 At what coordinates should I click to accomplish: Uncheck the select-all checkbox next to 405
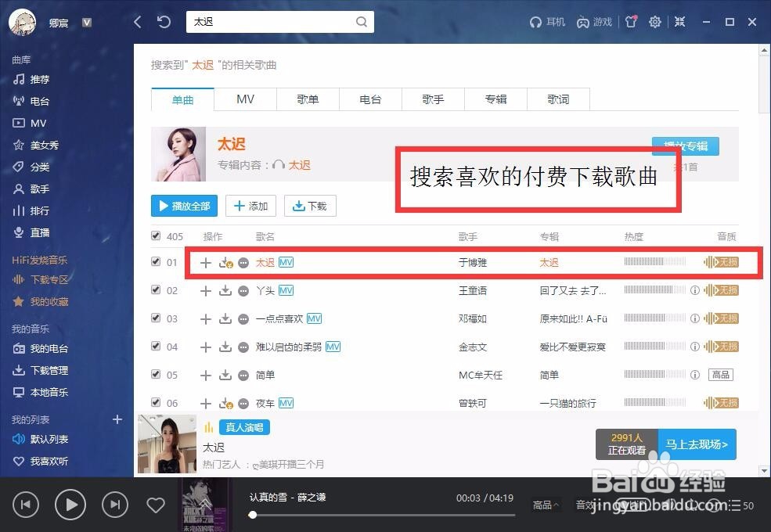(x=156, y=235)
